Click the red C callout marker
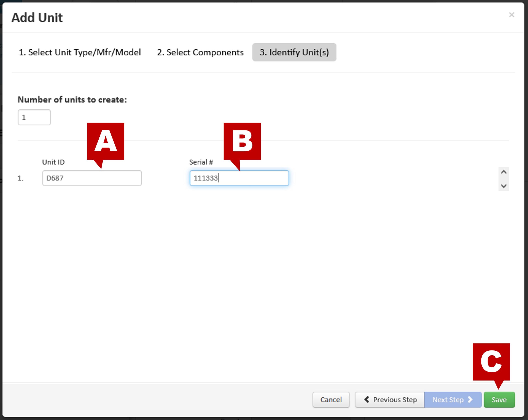Screen dimensions: 528x420 pyautogui.click(x=491, y=362)
